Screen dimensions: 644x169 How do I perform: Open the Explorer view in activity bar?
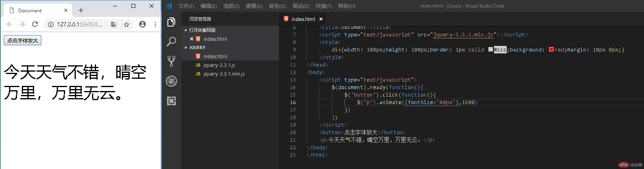tap(171, 22)
